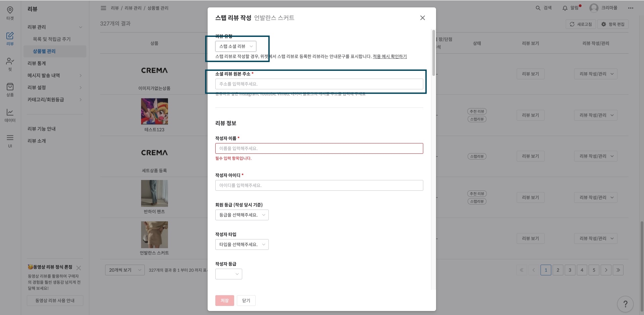Viewport: 644px width, 315px height.
Task: Open 목록 및 적립금 주기 menu item
Action: coord(52,39)
